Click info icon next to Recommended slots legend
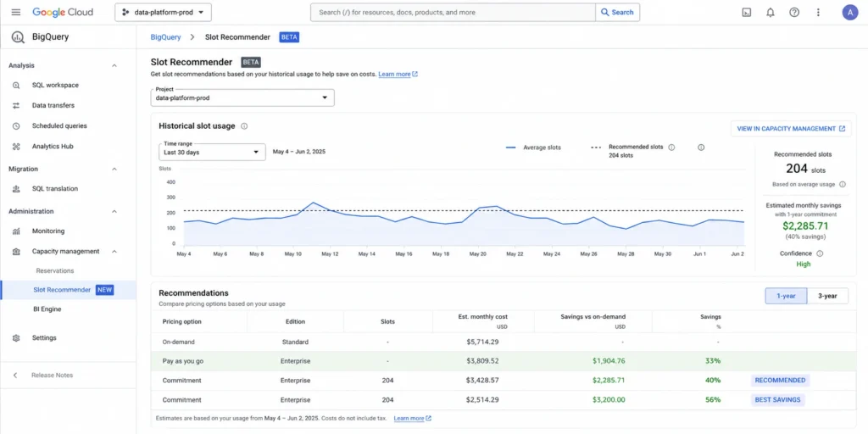868x434 pixels. click(671, 147)
